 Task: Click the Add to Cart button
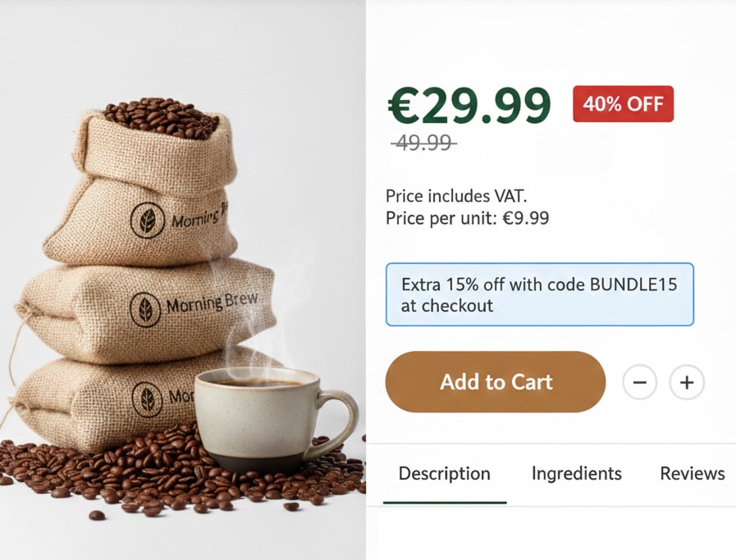point(496,382)
